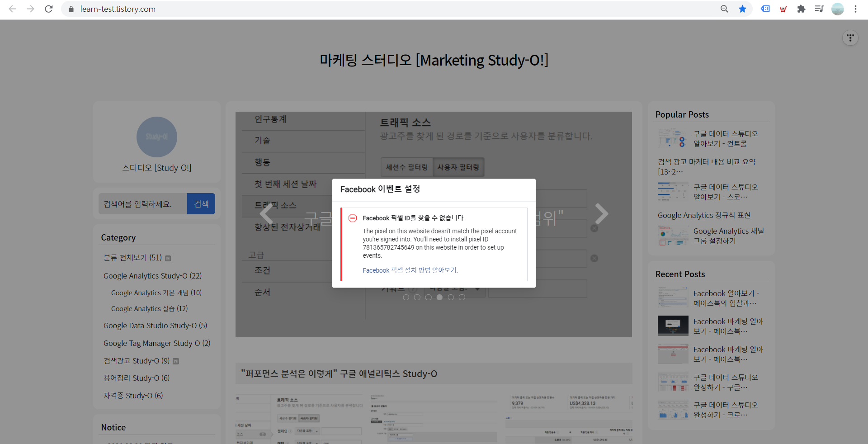Image resolution: width=868 pixels, height=444 pixels.
Task: Click the Chrome profile avatar
Action: (838, 9)
